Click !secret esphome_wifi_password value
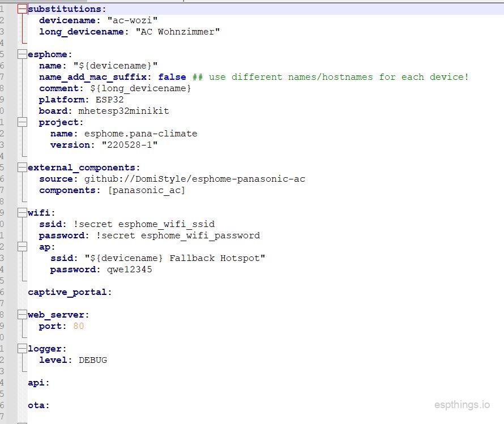Screen dimensions: 504x424 click(178, 235)
